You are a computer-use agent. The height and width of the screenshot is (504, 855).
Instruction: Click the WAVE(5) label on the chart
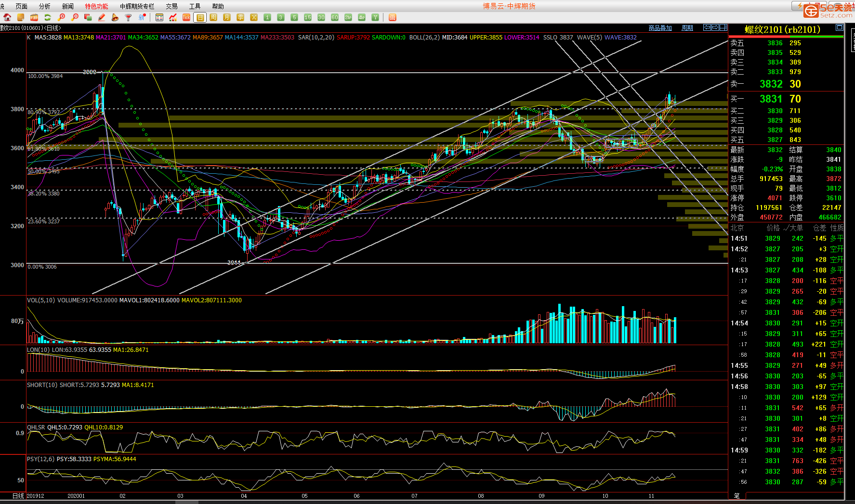click(x=590, y=37)
